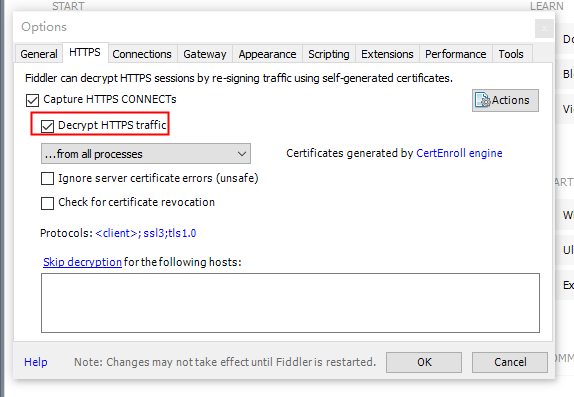
Task: Open the Connections tab
Action: [142, 54]
